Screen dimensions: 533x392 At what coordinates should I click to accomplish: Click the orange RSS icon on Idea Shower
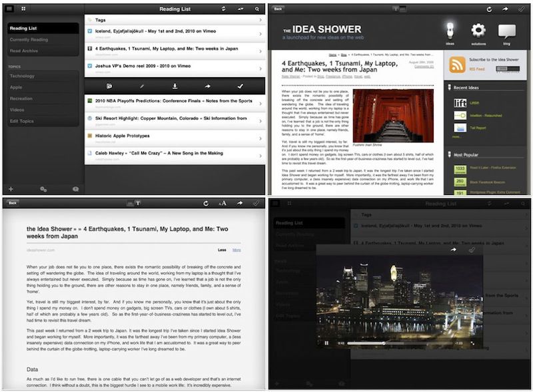[457, 65]
